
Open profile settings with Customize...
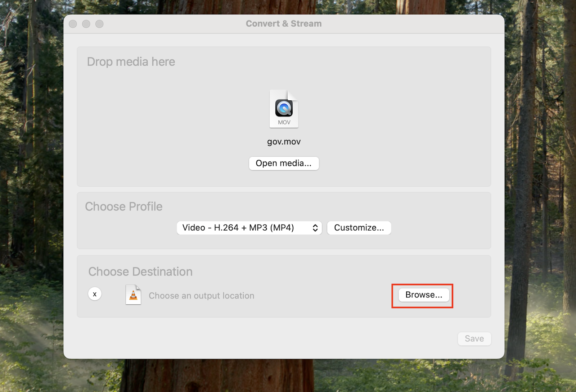(359, 228)
